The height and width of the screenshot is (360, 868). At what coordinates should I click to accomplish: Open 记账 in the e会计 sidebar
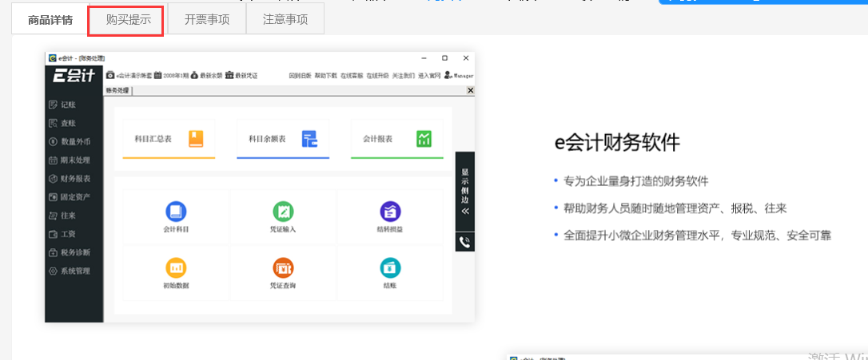pyautogui.click(x=62, y=105)
